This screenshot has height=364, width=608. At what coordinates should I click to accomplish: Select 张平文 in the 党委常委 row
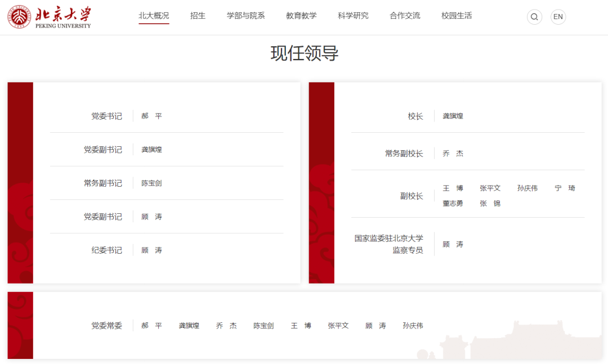point(338,326)
